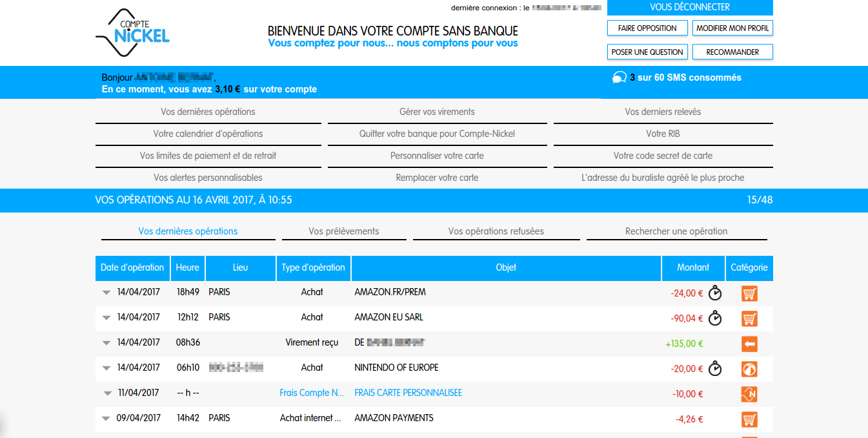Expand the 09/04/2017 AMAZON PAYMENTS row
This screenshot has height=438, width=868.
coord(107,419)
